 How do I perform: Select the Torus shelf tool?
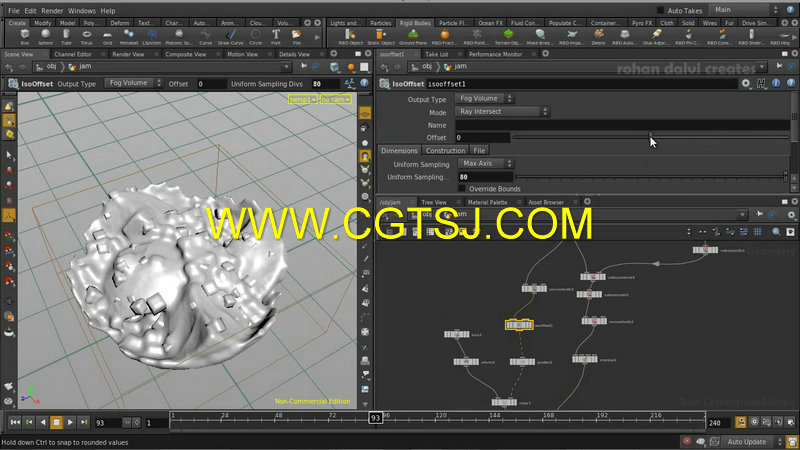point(87,37)
